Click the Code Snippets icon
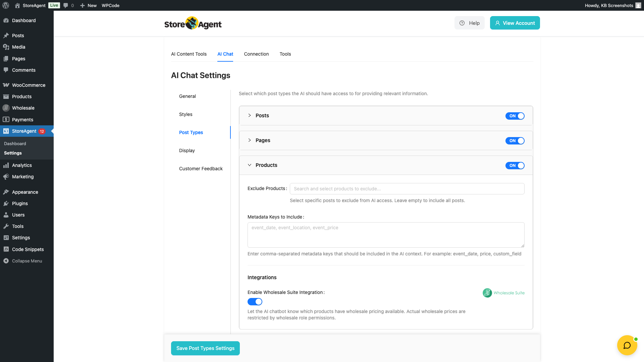 (x=6, y=249)
